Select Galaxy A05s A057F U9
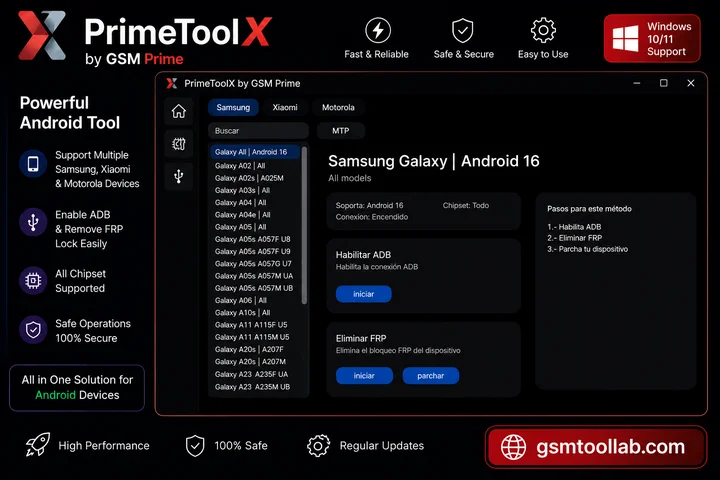720x480 pixels. tap(255, 252)
